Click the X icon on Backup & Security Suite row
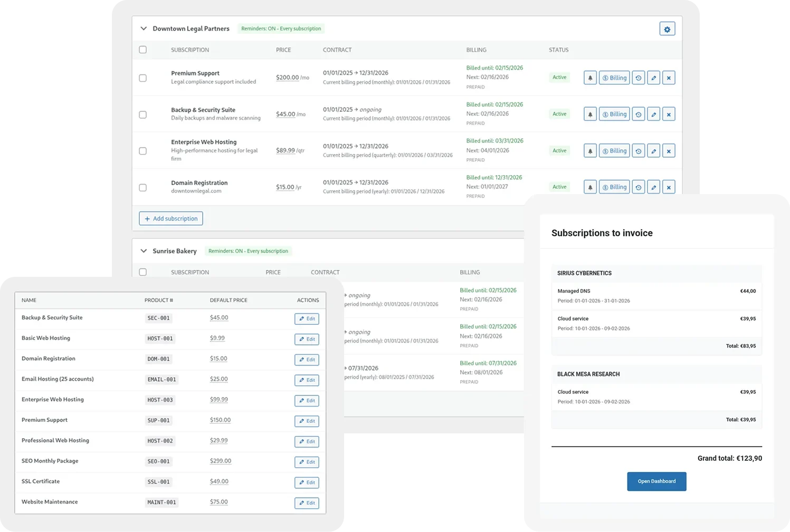Image resolution: width=790 pixels, height=532 pixels. coord(669,114)
